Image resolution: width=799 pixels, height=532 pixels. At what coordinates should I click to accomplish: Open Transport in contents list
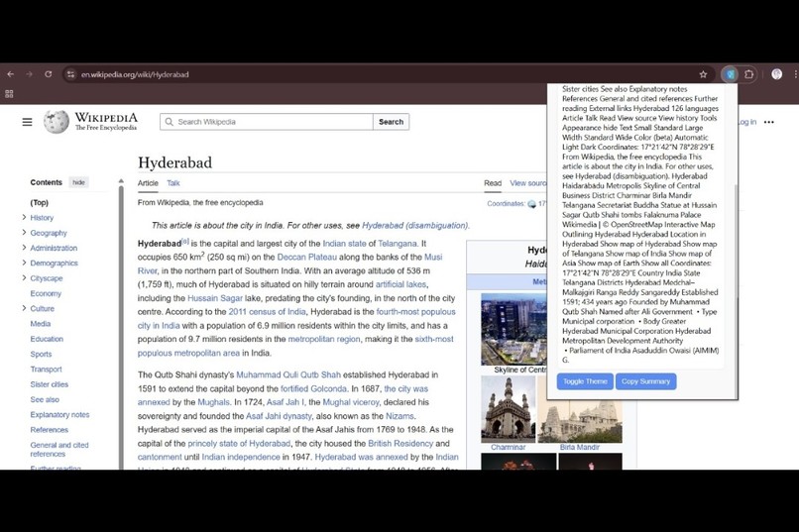click(46, 370)
